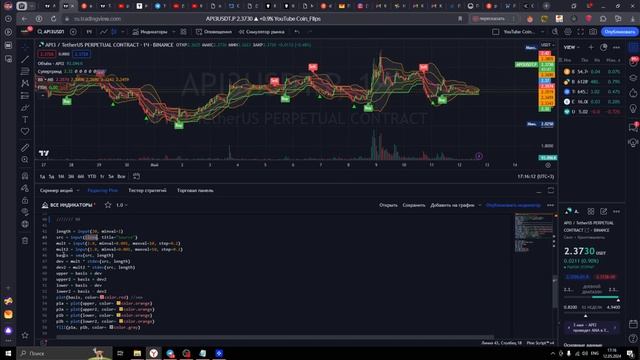Take a chart snapshot with camera icon
The width and height of the screenshot is (640, 360).
point(593,31)
